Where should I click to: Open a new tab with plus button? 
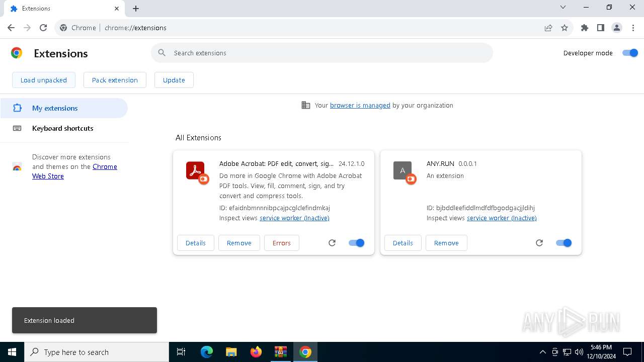136,9
